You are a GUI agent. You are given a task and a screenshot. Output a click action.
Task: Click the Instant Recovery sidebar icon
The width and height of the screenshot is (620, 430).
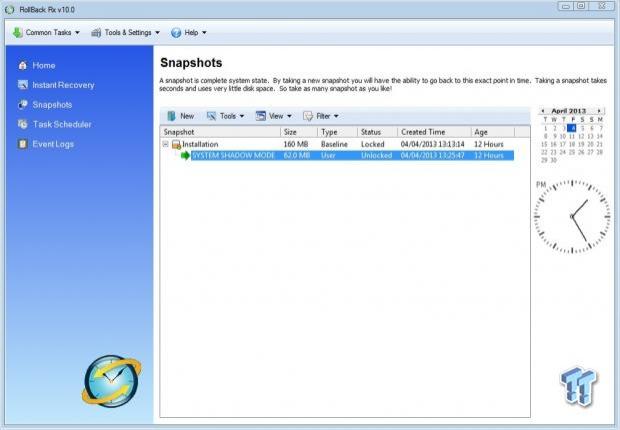[x=23, y=85]
